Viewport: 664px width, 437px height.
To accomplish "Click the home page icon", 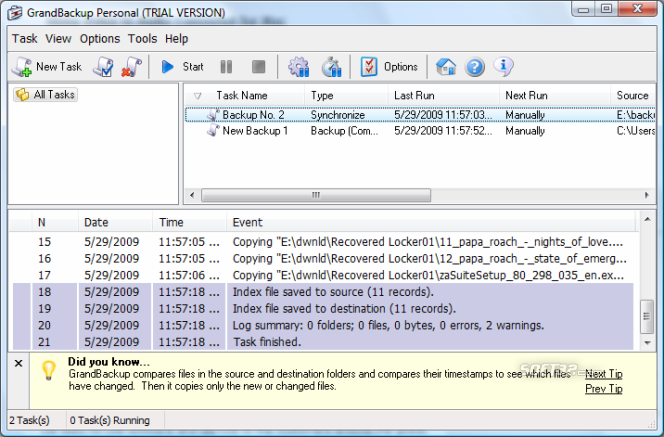I will tap(446, 66).
